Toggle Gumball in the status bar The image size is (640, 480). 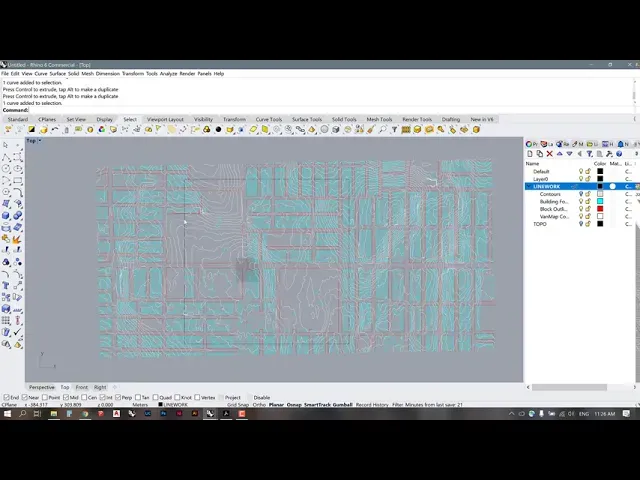[x=342, y=405]
